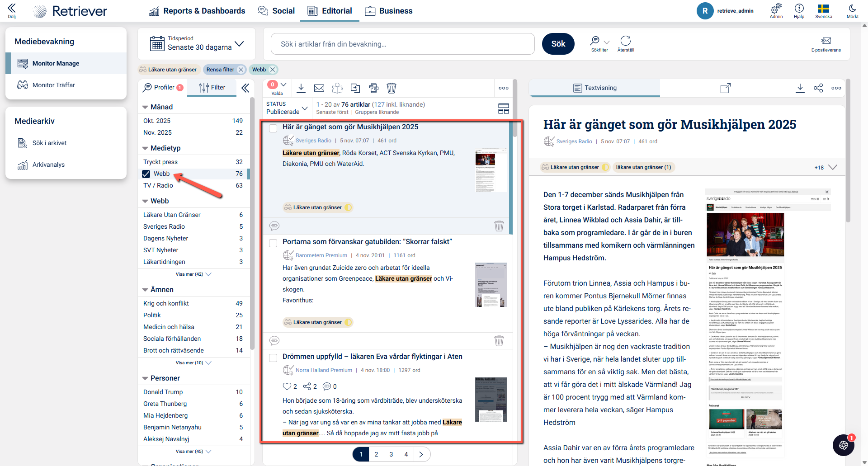Click the Återställ reset icon
The height and width of the screenshot is (466, 868).
pyautogui.click(x=626, y=43)
